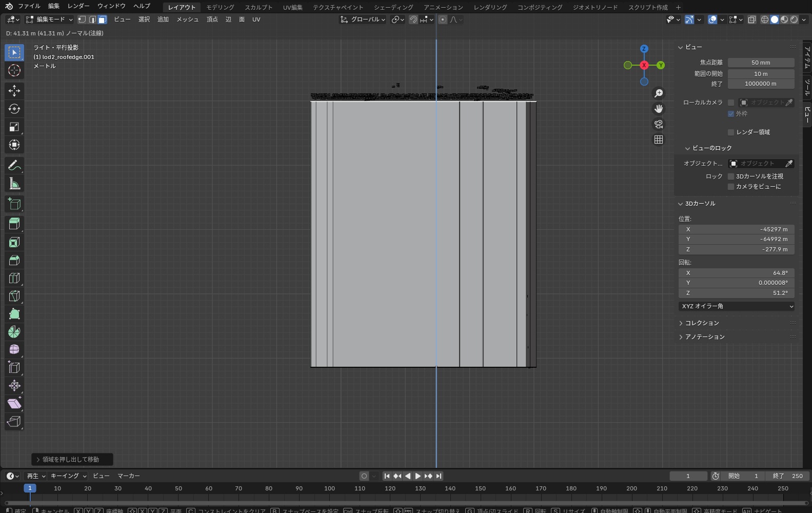Select the Scale tool
Screen dimensions: 812x513
[14, 127]
